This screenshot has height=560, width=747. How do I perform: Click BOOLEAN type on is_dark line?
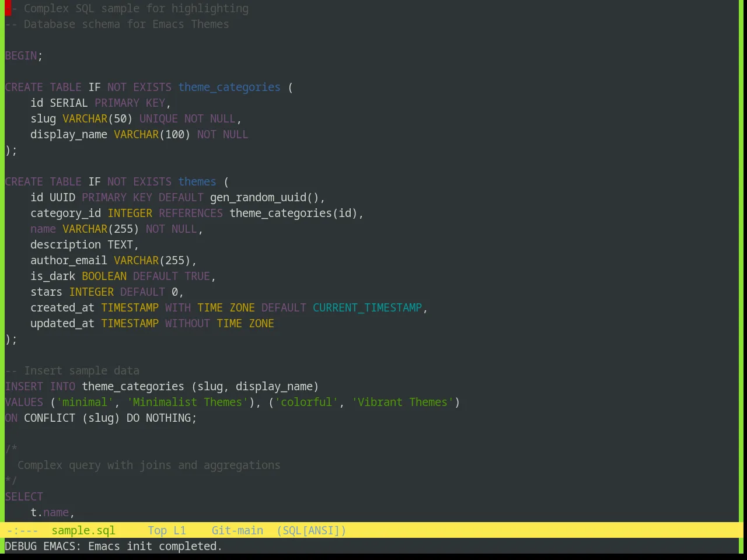click(104, 276)
